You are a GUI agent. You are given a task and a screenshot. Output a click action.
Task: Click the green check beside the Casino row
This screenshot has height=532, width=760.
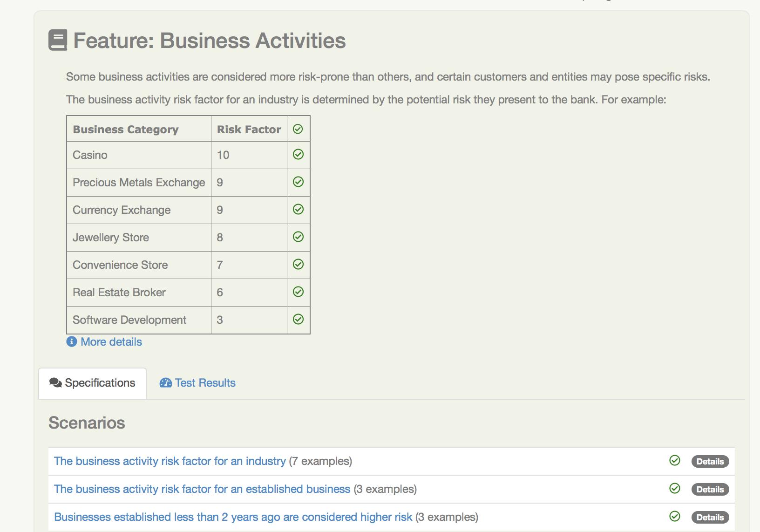(x=298, y=154)
